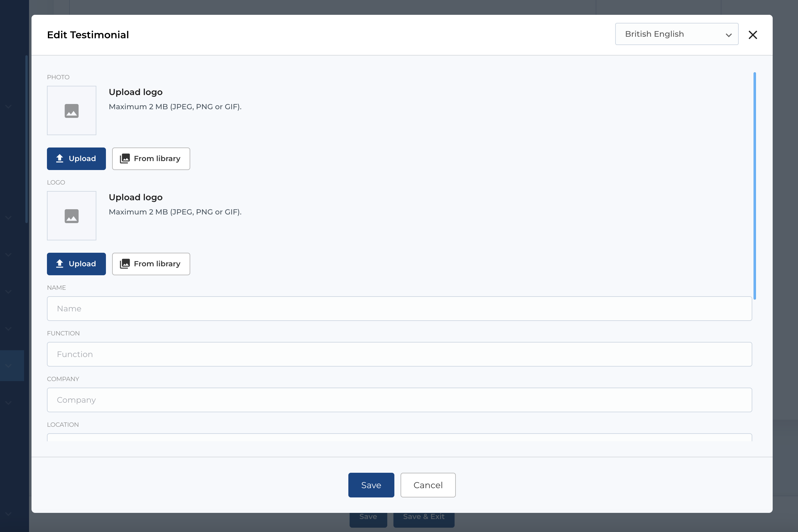The width and height of the screenshot is (798, 532).
Task: Click the picture icon inside the Logo placeholder
Action: [71, 216]
